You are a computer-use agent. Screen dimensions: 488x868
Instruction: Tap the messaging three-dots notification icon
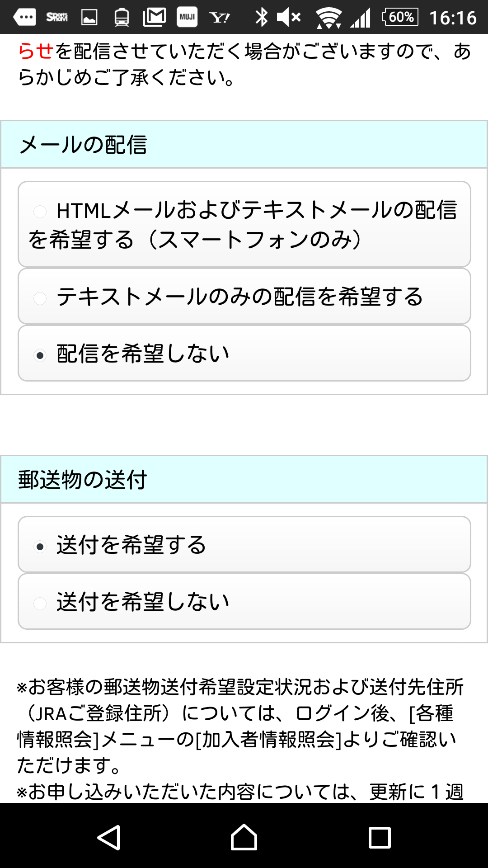point(25,17)
